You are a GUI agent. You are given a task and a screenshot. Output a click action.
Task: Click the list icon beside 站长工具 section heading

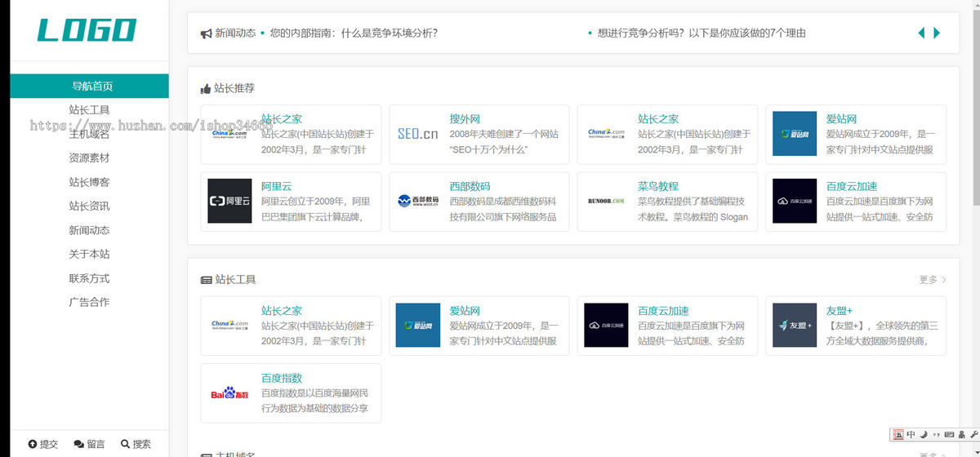(206, 279)
